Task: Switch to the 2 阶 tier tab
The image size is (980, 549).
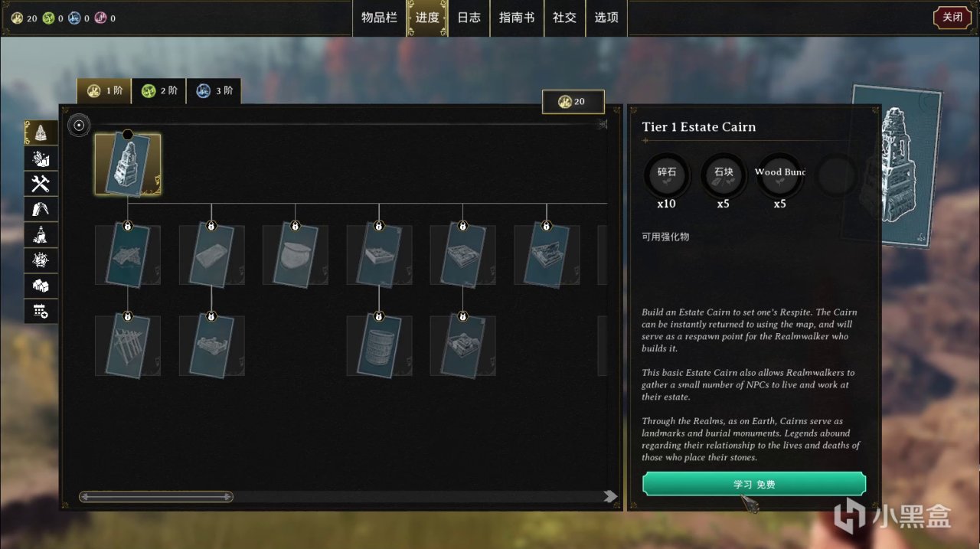Action: coord(159,90)
